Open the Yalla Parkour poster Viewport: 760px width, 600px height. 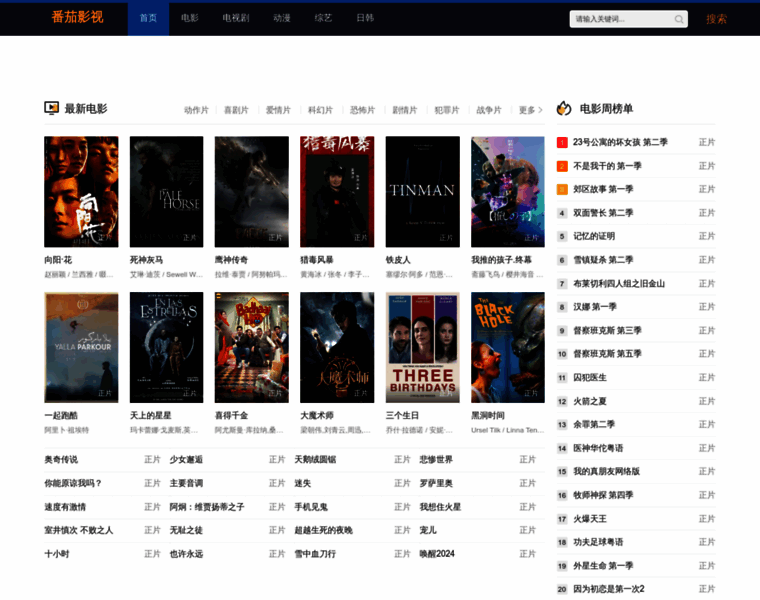tap(81, 347)
